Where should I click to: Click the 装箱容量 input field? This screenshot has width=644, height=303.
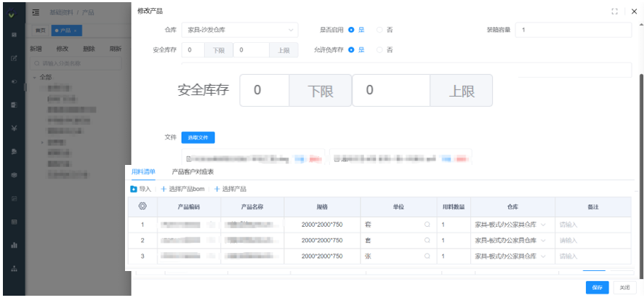coord(573,30)
